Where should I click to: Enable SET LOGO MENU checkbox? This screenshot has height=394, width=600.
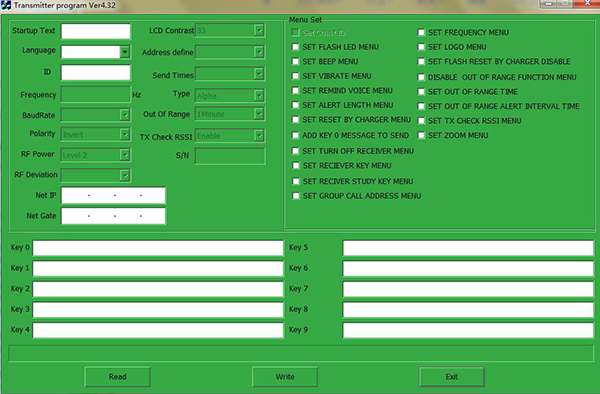point(421,47)
